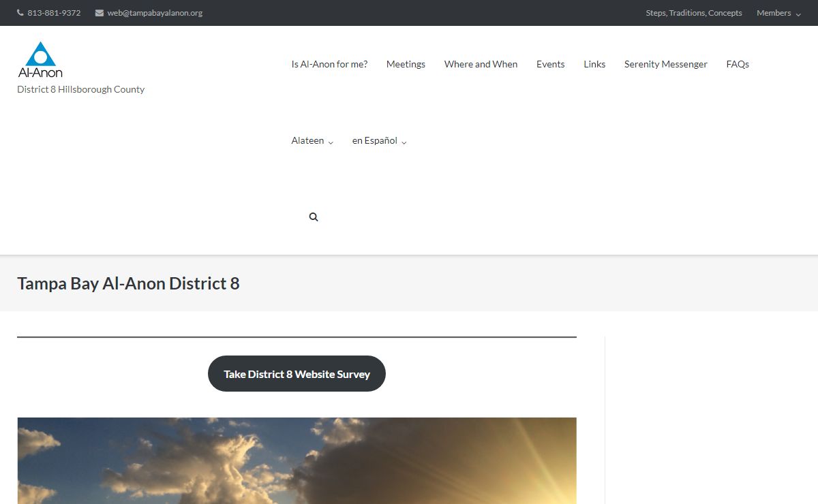The width and height of the screenshot is (818, 504).
Task: Go to the Meetings menu item
Action: coord(406,64)
